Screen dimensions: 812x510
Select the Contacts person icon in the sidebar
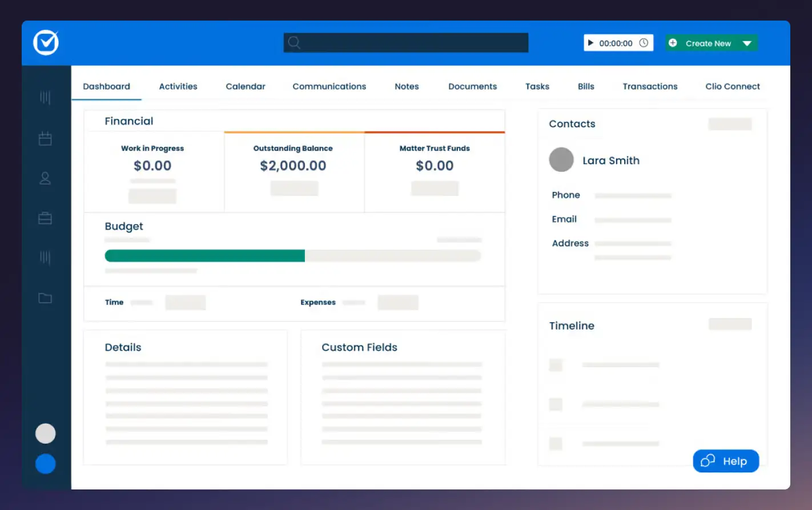pyautogui.click(x=45, y=178)
